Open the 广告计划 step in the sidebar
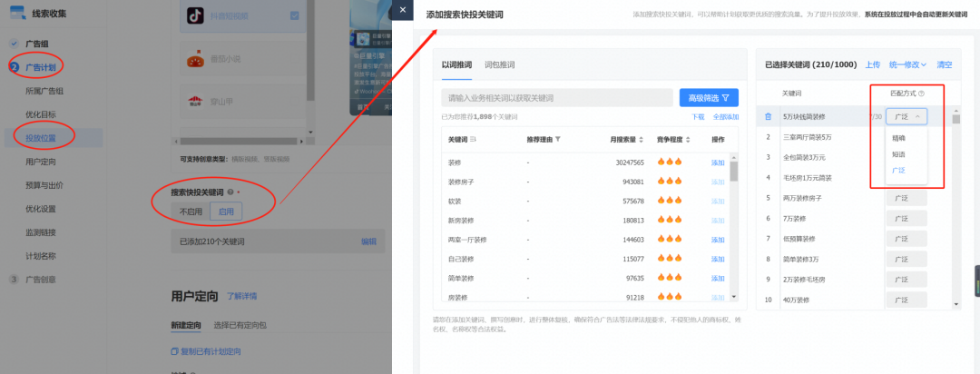 click(41, 67)
